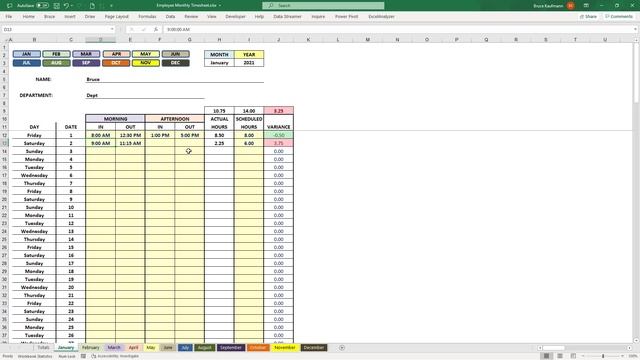Open the Formulas ribbon tab

pos(147,17)
